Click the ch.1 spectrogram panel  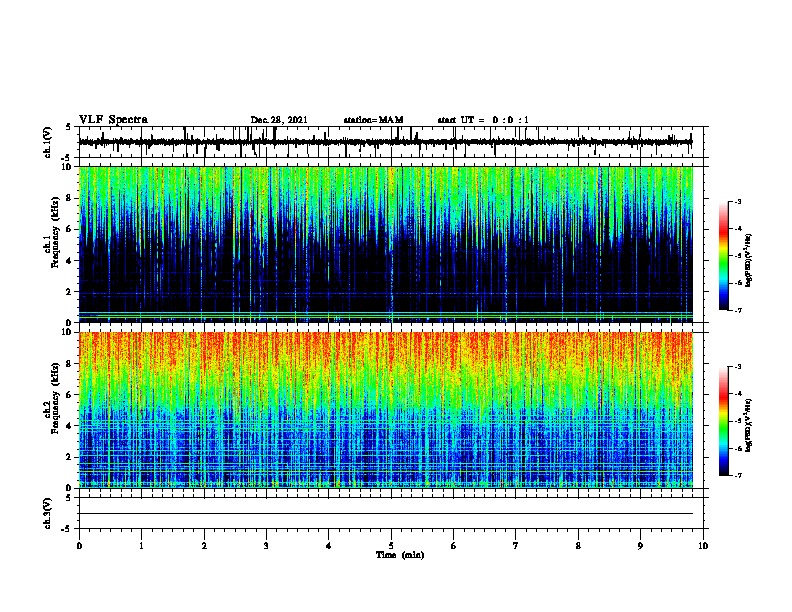pos(386,244)
